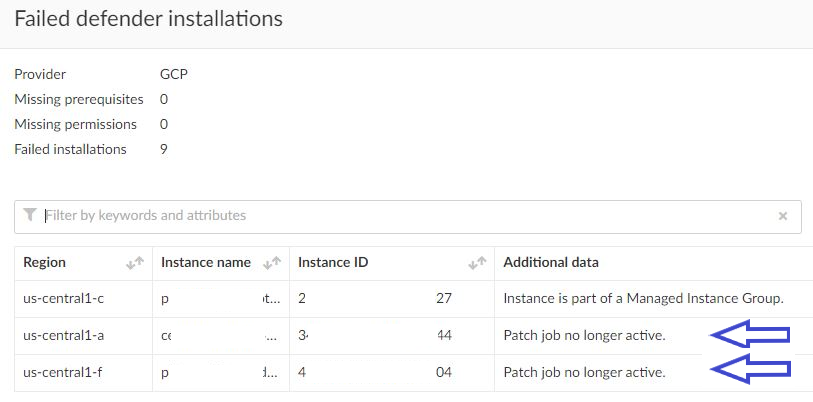Click the upper blue arrow annotation

coord(749,334)
